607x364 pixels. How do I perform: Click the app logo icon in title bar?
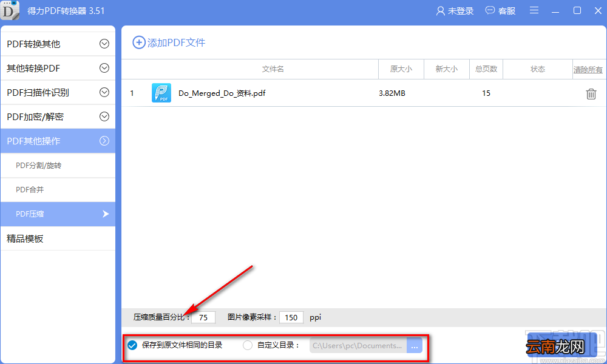[10, 10]
